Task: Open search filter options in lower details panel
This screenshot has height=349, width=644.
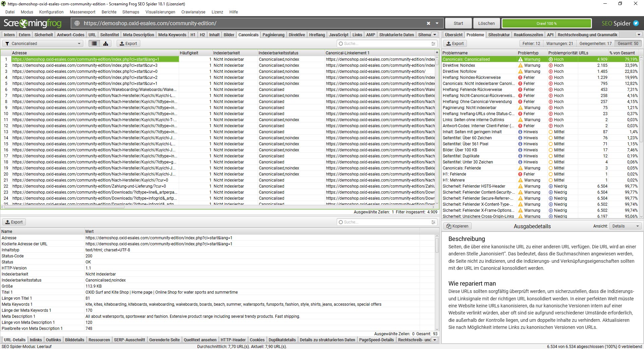Action: [433, 222]
